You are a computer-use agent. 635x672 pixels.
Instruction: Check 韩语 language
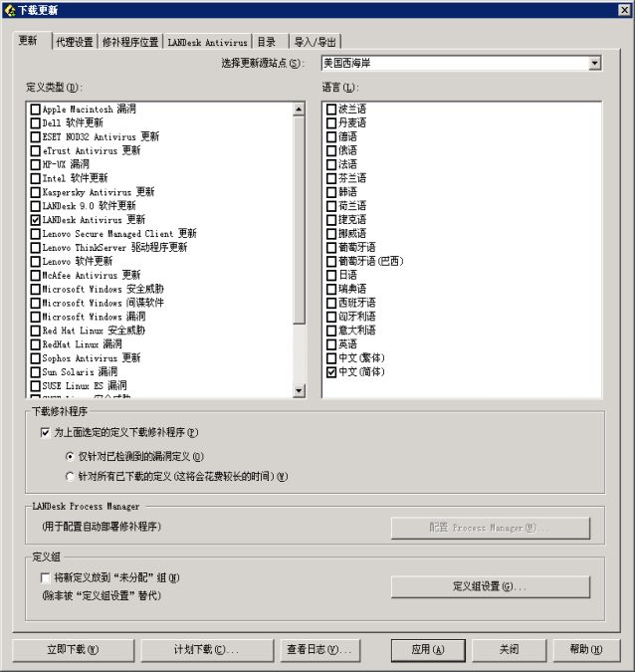tap(331, 192)
